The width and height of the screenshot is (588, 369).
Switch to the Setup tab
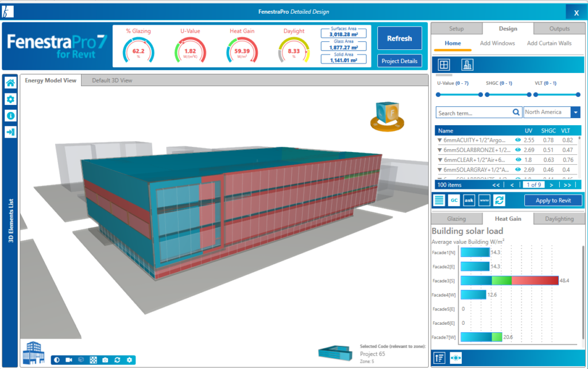pos(457,29)
